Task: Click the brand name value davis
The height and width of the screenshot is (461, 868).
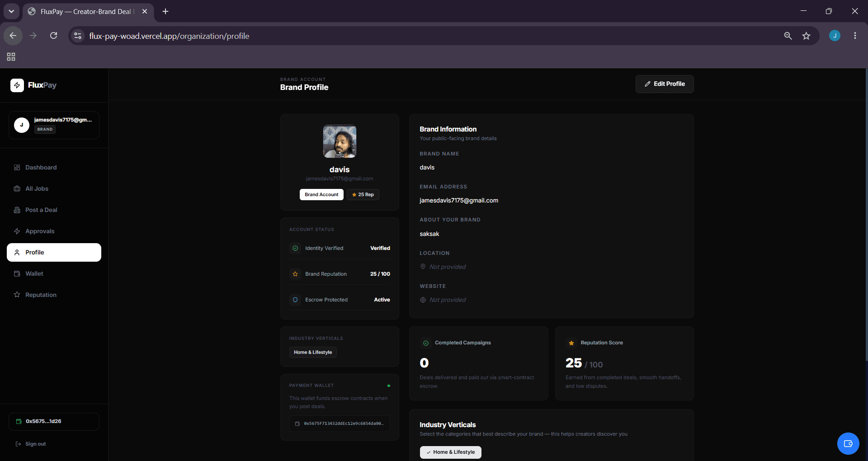Action: (427, 167)
